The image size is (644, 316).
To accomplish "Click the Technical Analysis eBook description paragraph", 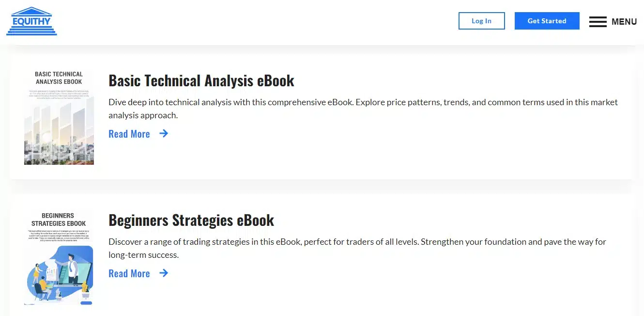I will tap(363, 109).
